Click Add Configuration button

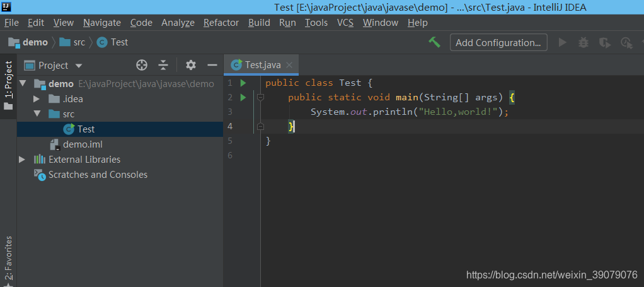pos(498,42)
